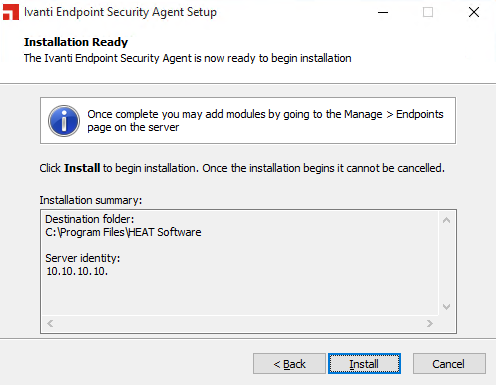The height and width of the screenshot is (385, 496).
Task: Click the Installation Ready heading
Action: click(76, 42)
